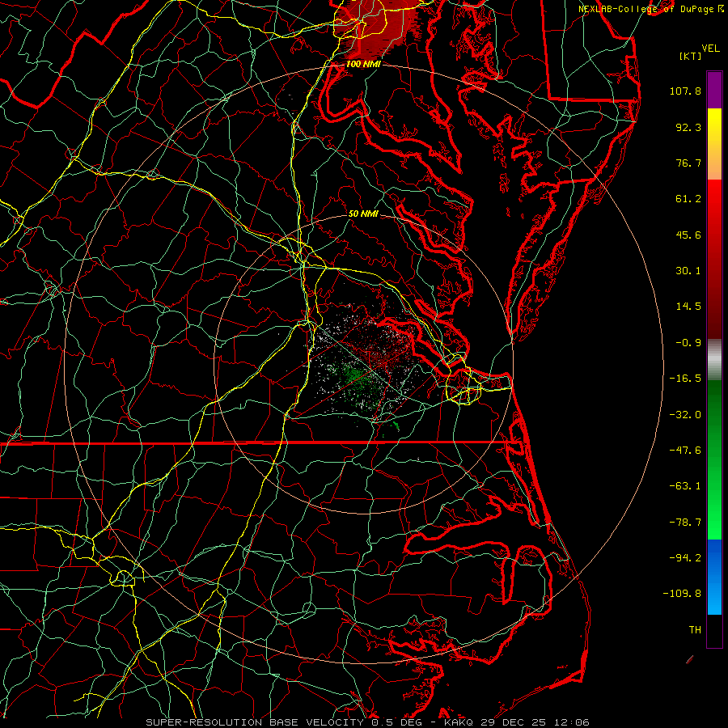Image resolution: width=728 pixels, height=728 pixels.
Task: Click the Super-Resolution Base Velocity caption
Action: [x=367, y=722]
